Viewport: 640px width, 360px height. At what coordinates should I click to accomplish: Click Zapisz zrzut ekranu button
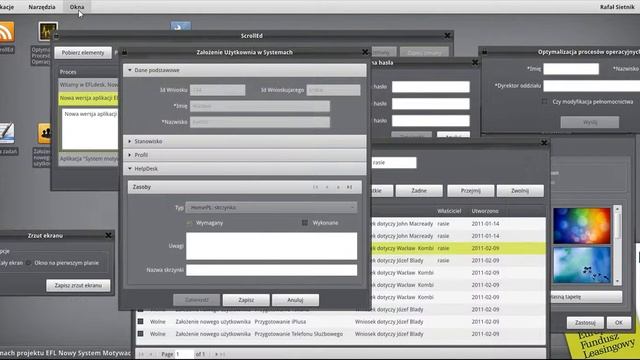[x=78, y=285]
